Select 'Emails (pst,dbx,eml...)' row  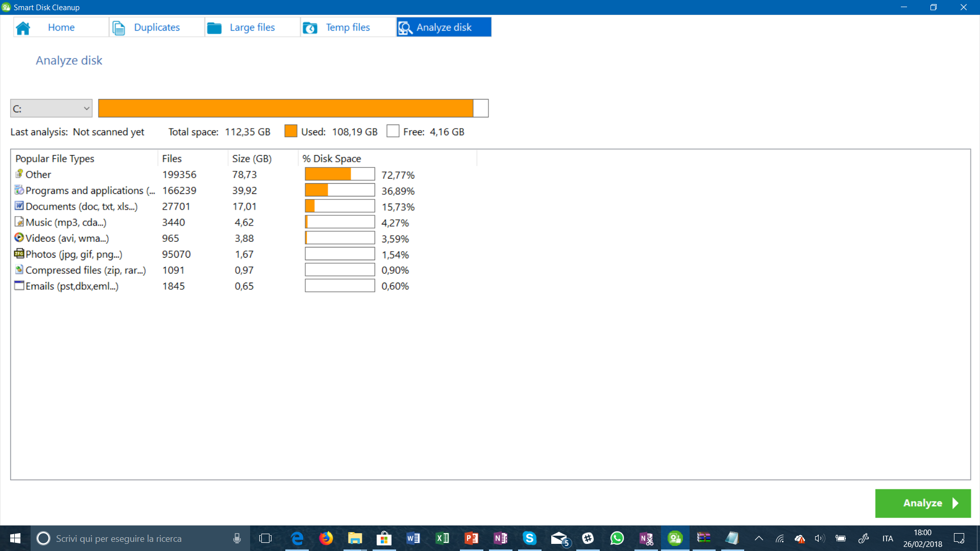point(72,286)
